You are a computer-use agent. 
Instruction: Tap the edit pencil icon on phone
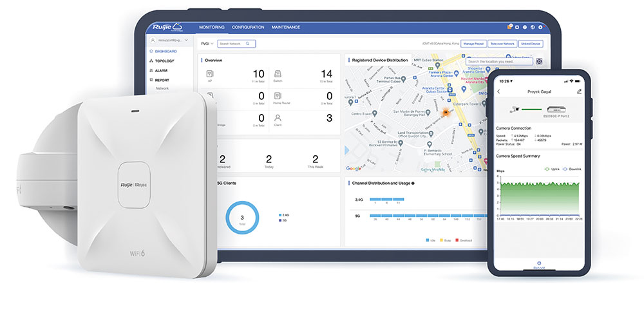coord(579,91)
